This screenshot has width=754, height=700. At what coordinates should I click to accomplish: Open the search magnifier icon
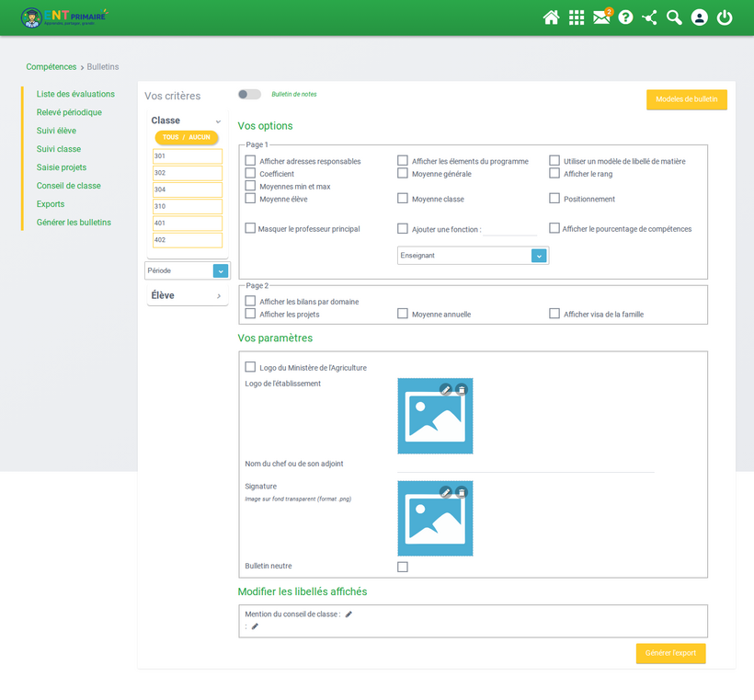(674, 17)
